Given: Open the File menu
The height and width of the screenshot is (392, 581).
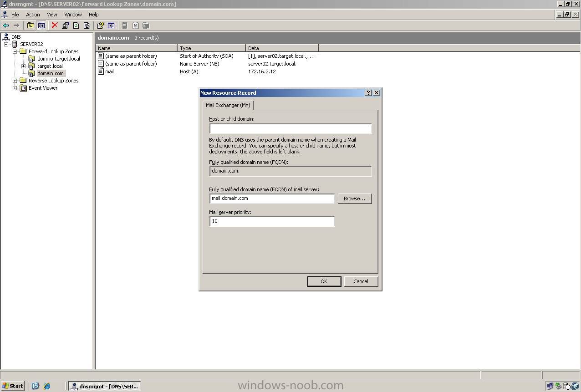Looking at the screenshot, I should click(15, 15).
